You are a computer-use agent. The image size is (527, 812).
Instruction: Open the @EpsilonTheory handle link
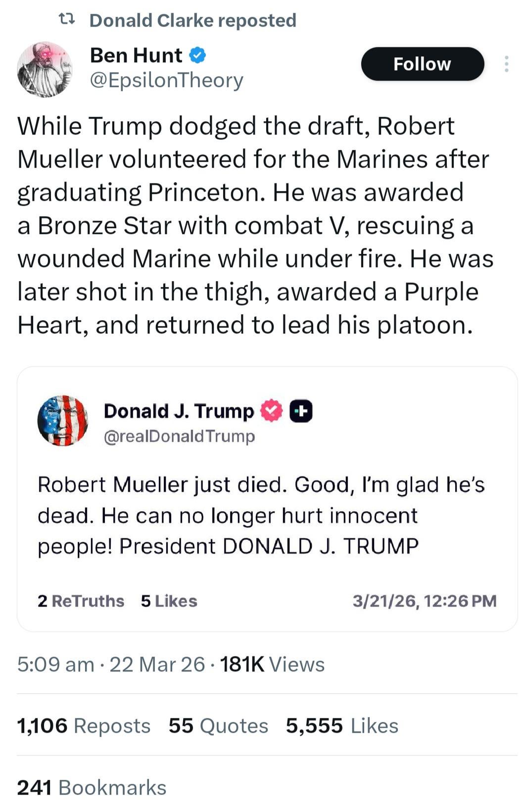click(166, 80)
